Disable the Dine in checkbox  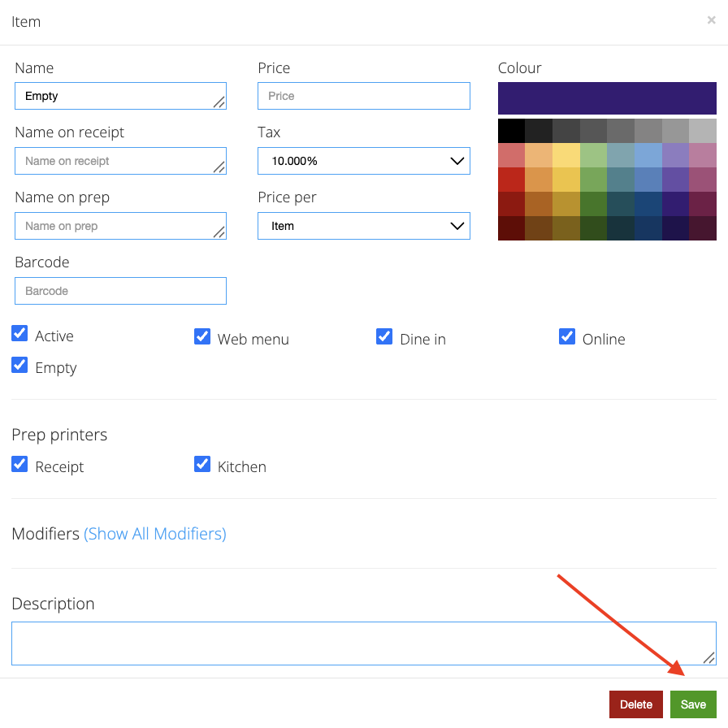pyautogui.click(x=384, y=336)
